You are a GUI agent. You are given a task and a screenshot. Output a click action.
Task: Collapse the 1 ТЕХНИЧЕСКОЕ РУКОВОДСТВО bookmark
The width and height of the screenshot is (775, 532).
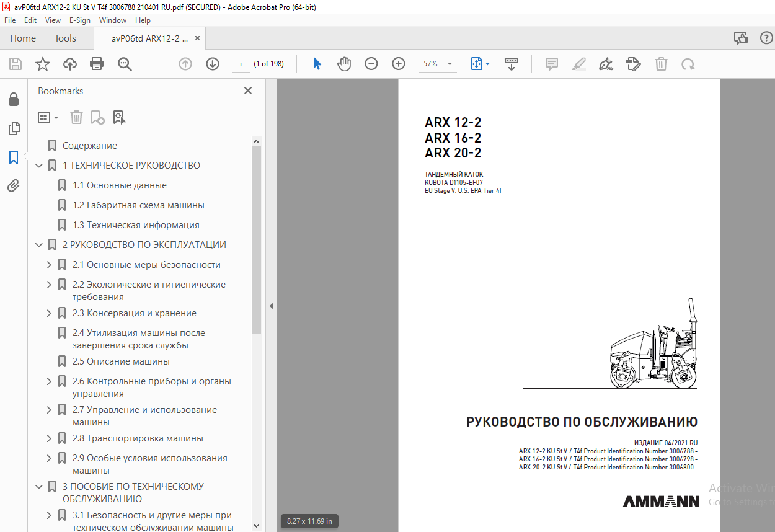pyautogui.click(x=39, y=166)
